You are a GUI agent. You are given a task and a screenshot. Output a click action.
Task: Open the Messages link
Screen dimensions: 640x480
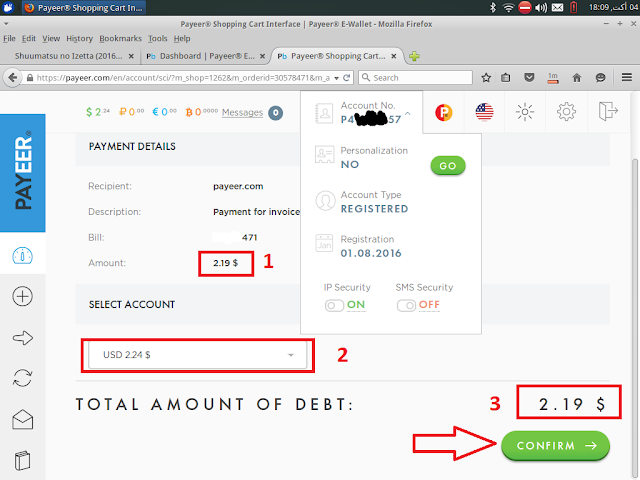coord(242,113)
